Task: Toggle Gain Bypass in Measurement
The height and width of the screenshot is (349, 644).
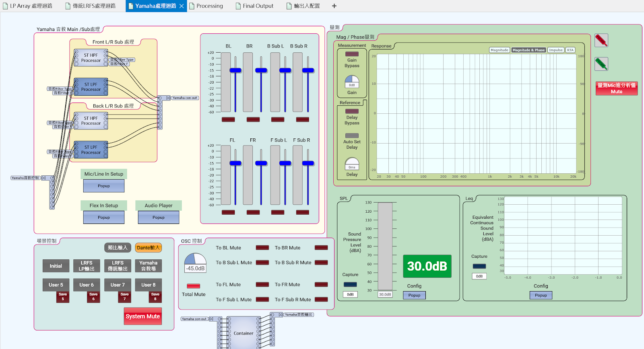Action: [352, 54]
